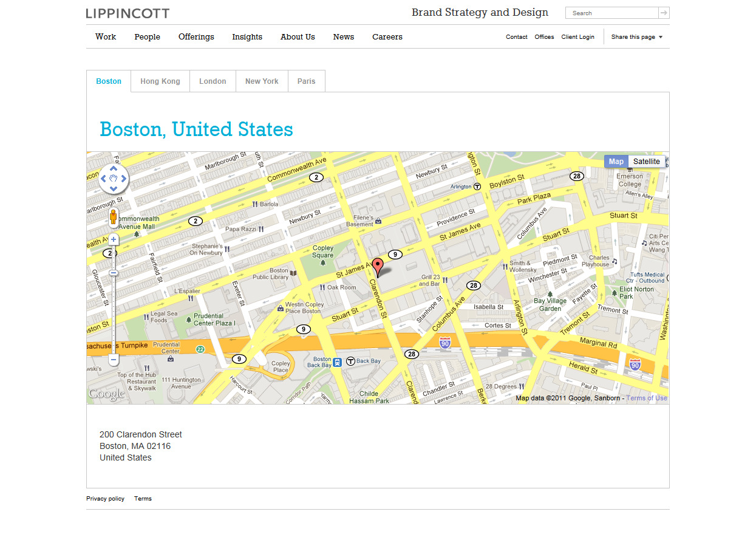This screenshot has width=756, height=534.
Task: Click the Barlola restaurant icon
Action: click(x=255, y=204)
